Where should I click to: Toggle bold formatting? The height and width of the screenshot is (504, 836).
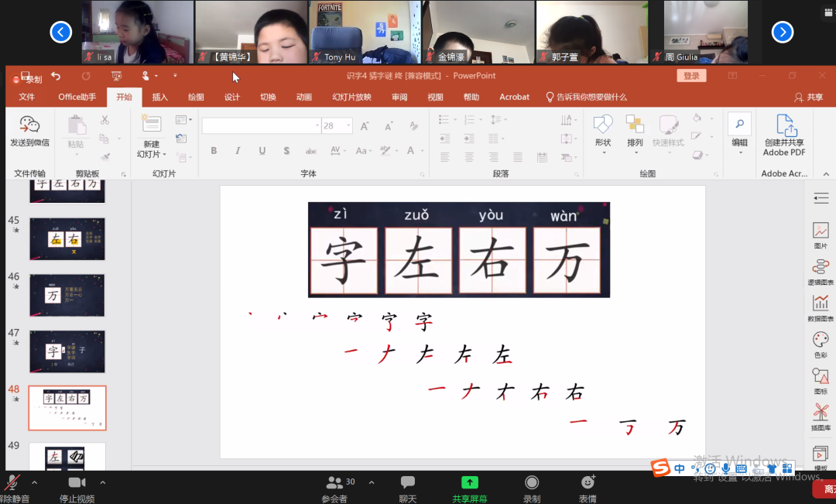tap(214, 151)
